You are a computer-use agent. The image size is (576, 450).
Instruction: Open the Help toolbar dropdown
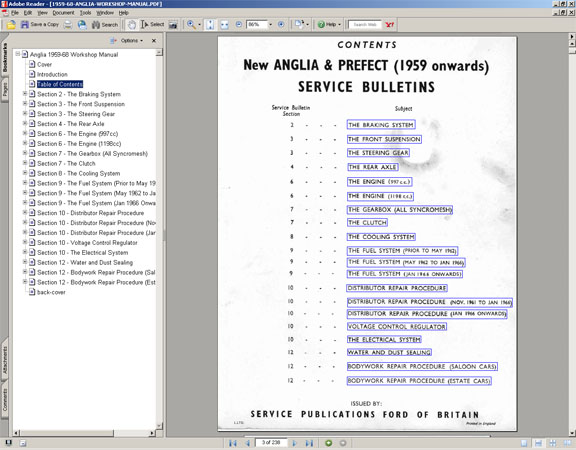point(330,25)
